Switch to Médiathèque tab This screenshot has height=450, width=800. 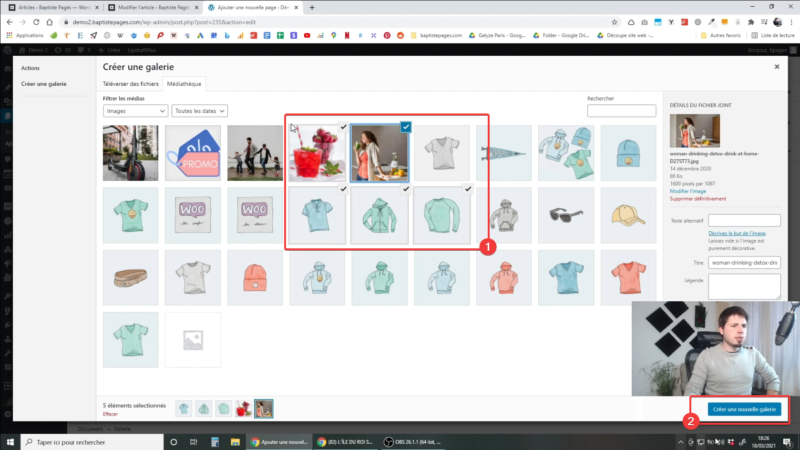tap(184, 84)
